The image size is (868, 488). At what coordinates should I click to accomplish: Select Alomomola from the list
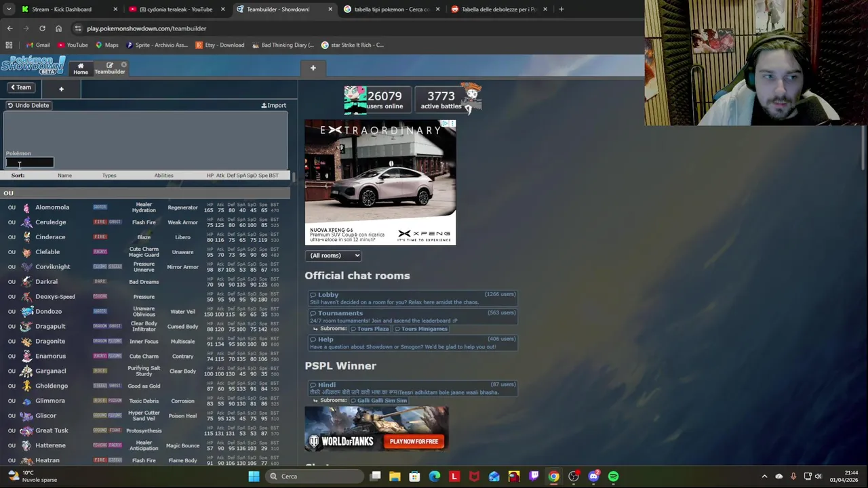tap(145, 207)
